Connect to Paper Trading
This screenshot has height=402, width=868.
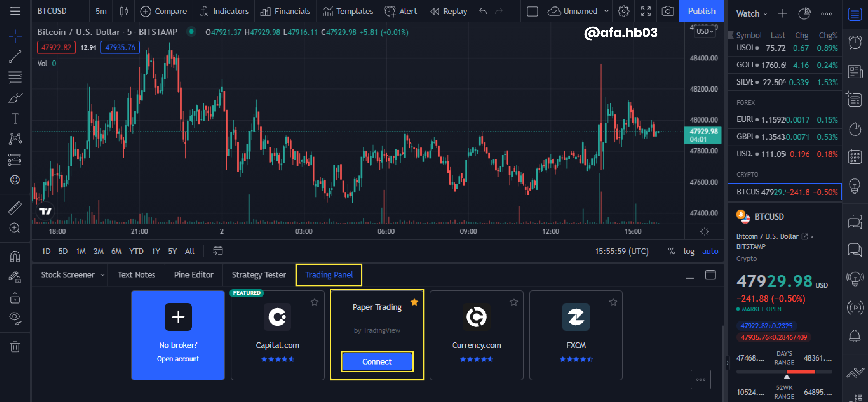[x=377, y=362]
